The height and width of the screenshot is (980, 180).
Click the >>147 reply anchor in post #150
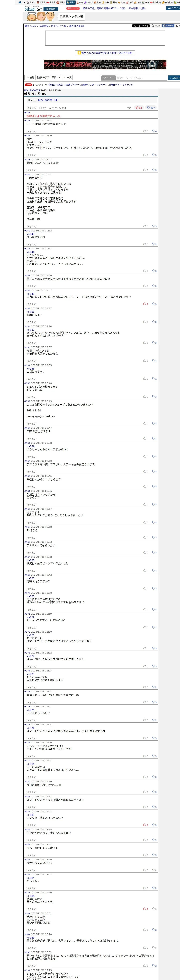(x=30, y=234)
